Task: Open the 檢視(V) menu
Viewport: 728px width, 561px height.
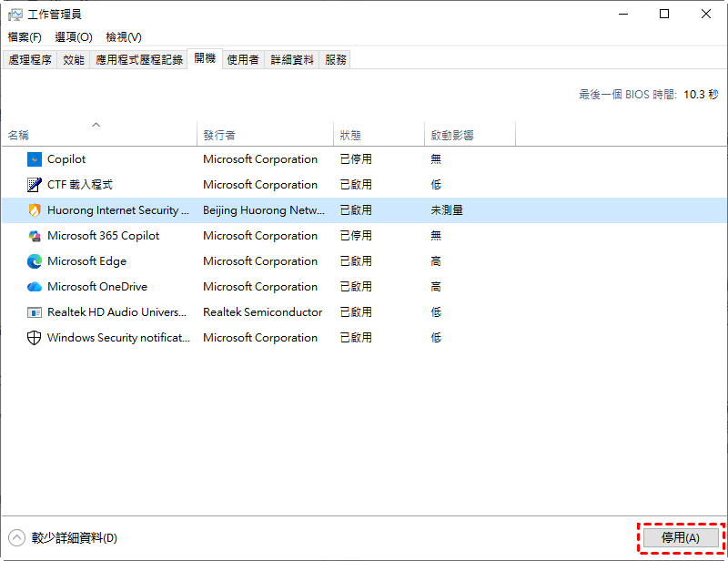Action: coord(124,37)
